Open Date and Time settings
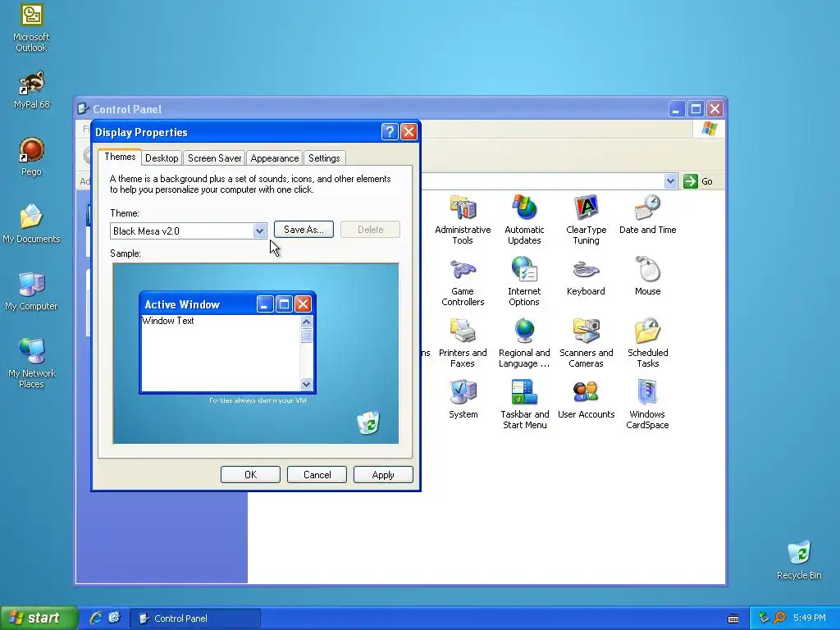Viewport: 840px width, 630px height. 647,215
